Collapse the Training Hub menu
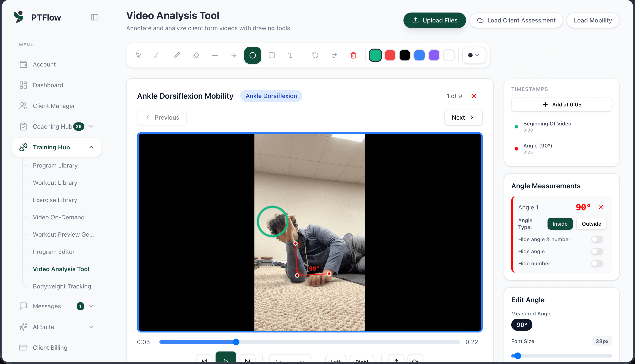Image resolution: width=635 pixels, height=364 pixels. 91,147
